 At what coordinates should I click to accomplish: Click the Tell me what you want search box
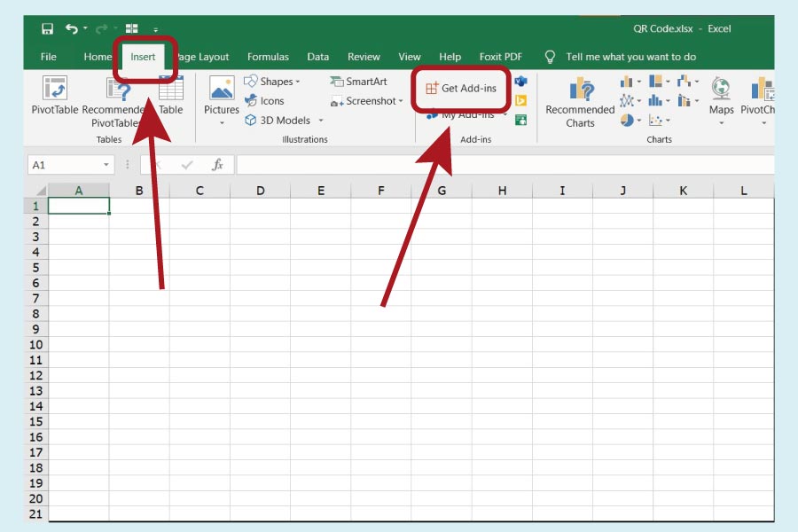pyautogui.click(x=631, y=57)
